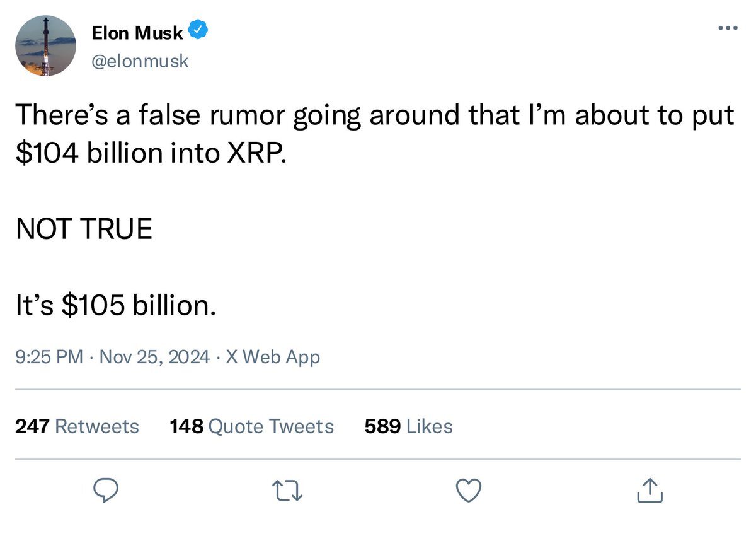Viewport: 756px width, 536px height.
Task: Click the NOT TRUE text line
Action: (x=84, y=229)
